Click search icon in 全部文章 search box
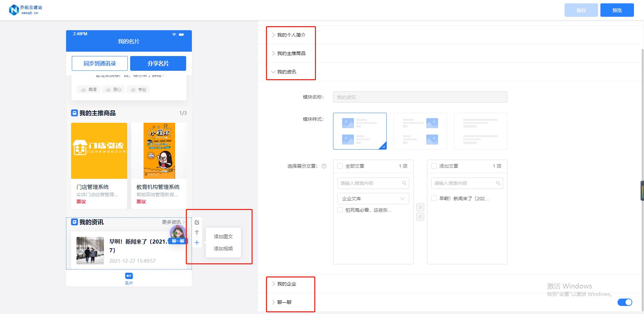The width and height of the screenshot is (644, 314). 405,183
